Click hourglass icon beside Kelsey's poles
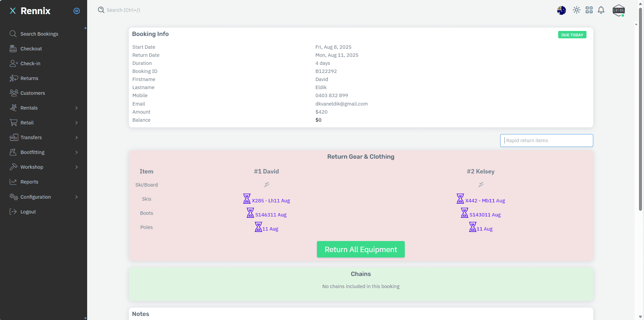Screen dimensions: 644x320 473,227
